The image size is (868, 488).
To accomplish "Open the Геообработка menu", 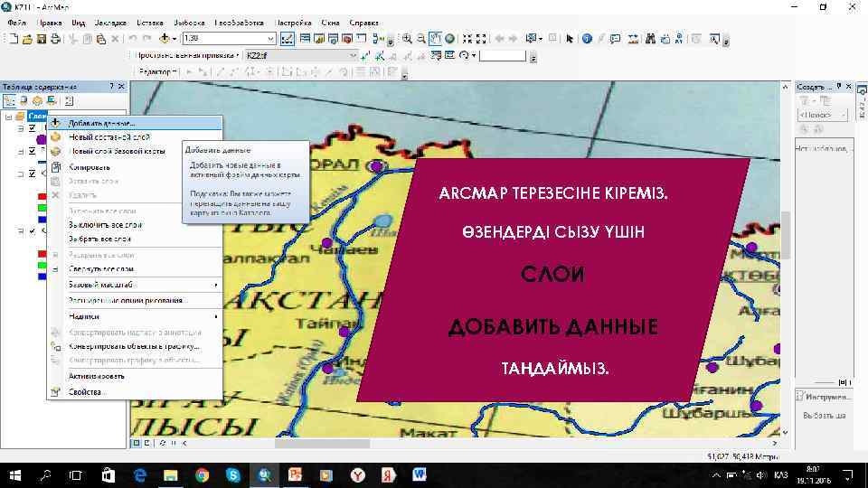I will (239, 23).
